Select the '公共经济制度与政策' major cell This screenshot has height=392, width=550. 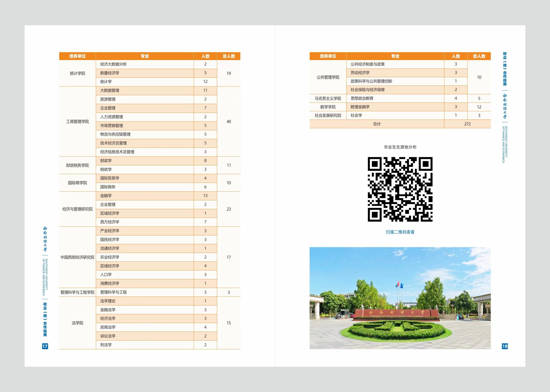click(395, 64)
